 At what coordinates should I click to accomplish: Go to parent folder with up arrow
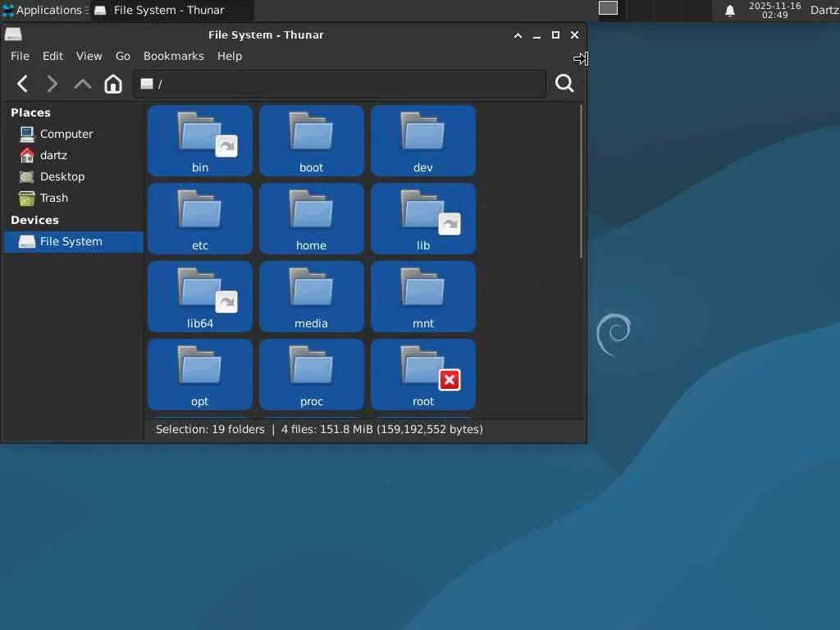click(x=83, y=84)
